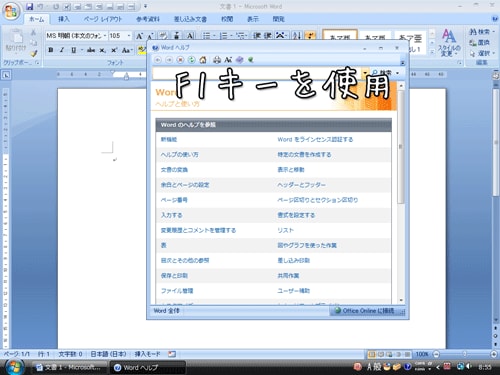Click Grow Font icon
This screenshot has height=375, width=500.
pos(139,36)
